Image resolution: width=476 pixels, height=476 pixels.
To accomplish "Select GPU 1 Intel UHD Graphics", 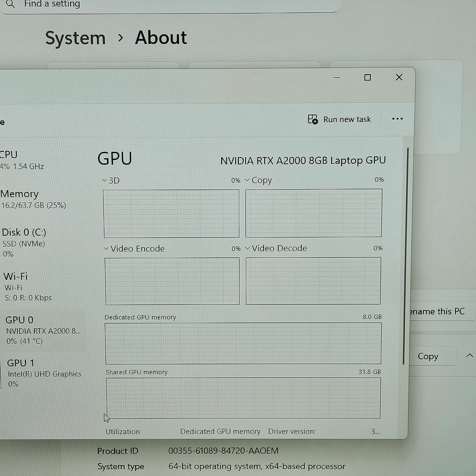I will (x=44, y=373).
